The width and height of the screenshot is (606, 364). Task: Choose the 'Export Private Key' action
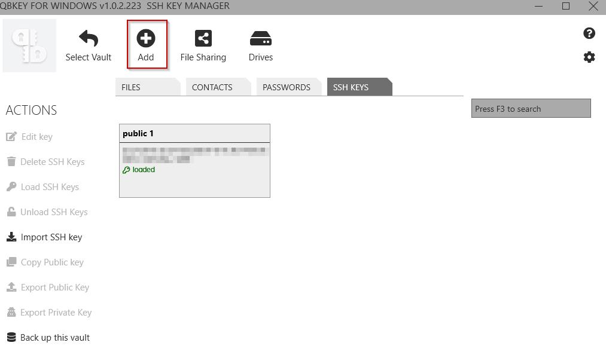click(56, 312)
